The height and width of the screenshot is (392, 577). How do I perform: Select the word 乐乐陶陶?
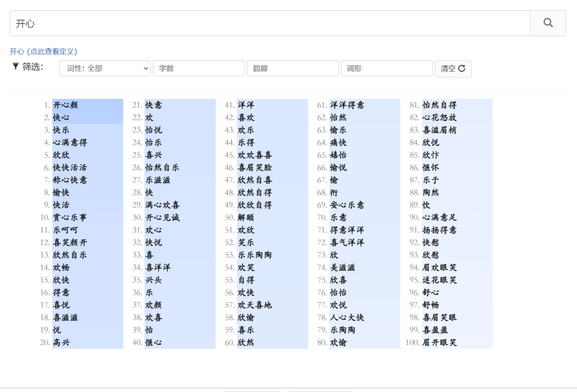(255, 255)
